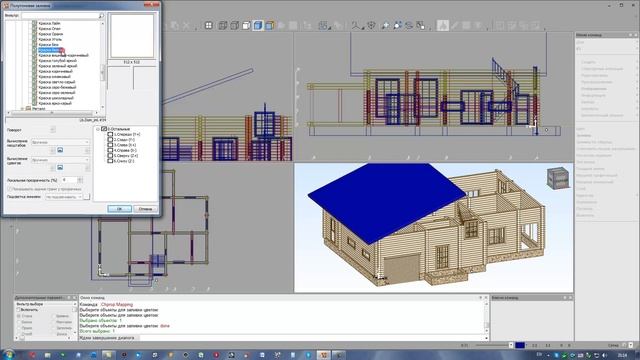Select the four-viewport layout icon in toolbar
The width and height of the screenshot is (640, 360).
pos(209,25)
